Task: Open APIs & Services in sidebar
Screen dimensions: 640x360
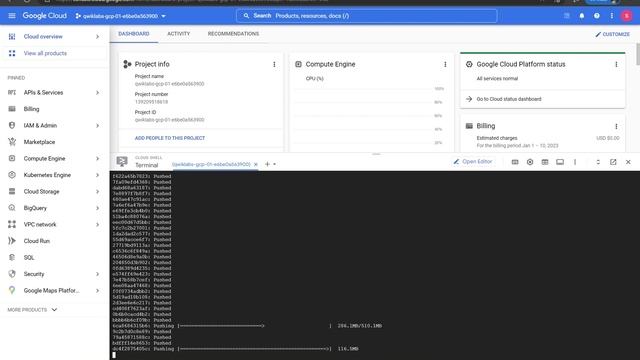Action: pos(43,93)
